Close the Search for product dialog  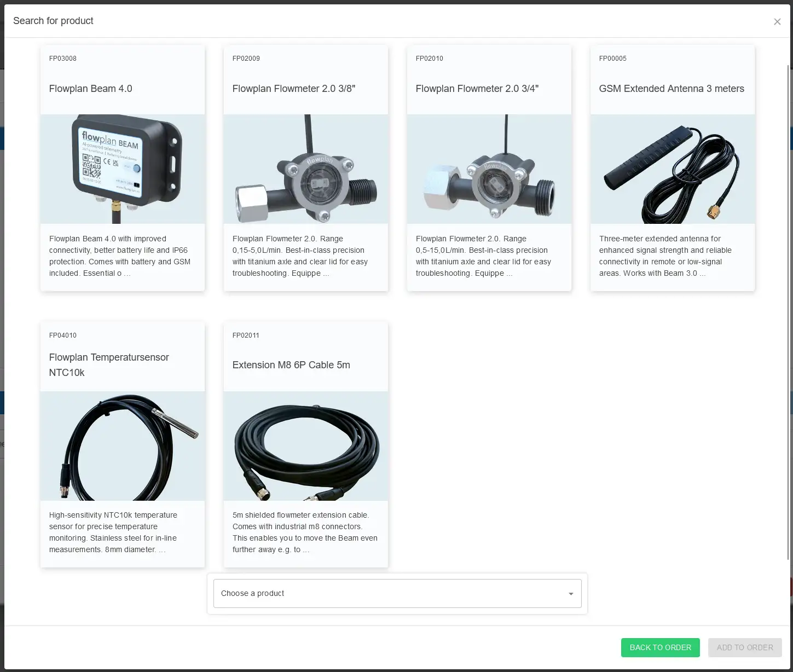(777, 21)
